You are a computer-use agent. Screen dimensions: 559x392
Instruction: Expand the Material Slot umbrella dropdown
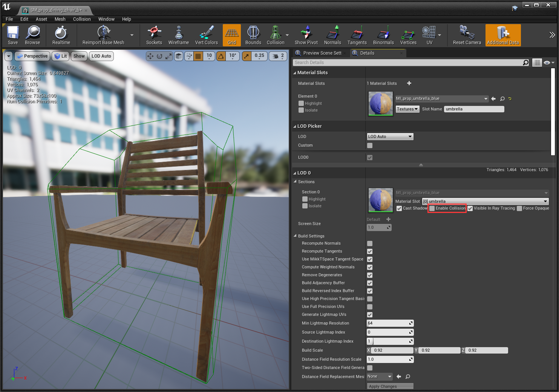[485, 201]
